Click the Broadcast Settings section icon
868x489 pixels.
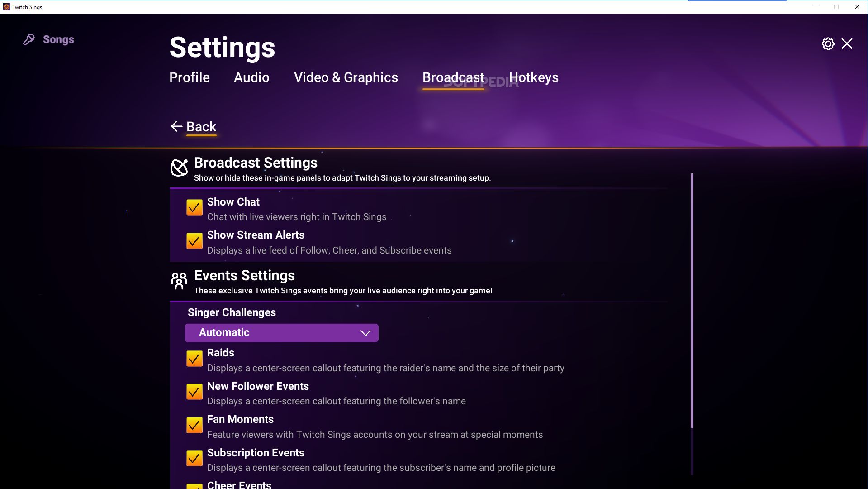[x=179, y=168]
